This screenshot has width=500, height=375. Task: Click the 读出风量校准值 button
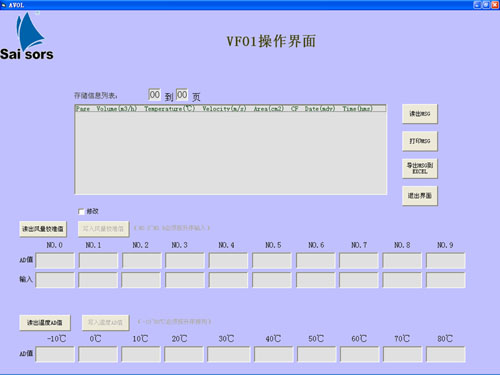coord(43,229)
